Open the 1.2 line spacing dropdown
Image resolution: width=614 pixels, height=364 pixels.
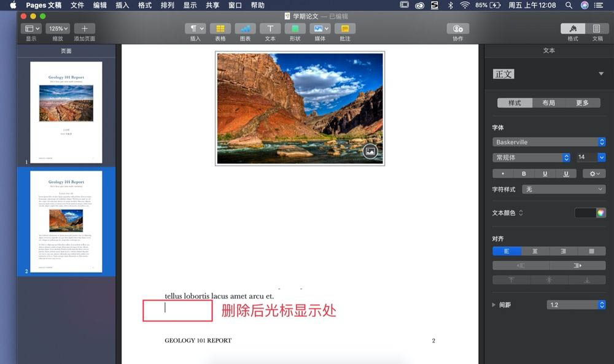click(x=576, y=304)
